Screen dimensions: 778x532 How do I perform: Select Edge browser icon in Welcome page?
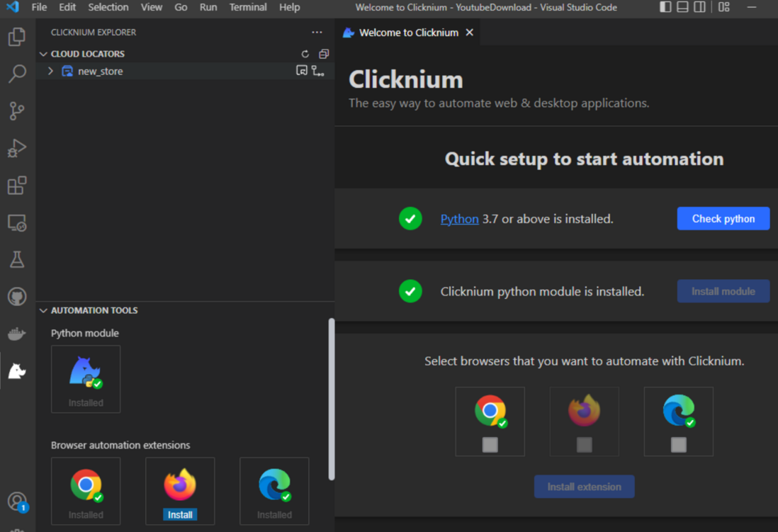point(679,411)
